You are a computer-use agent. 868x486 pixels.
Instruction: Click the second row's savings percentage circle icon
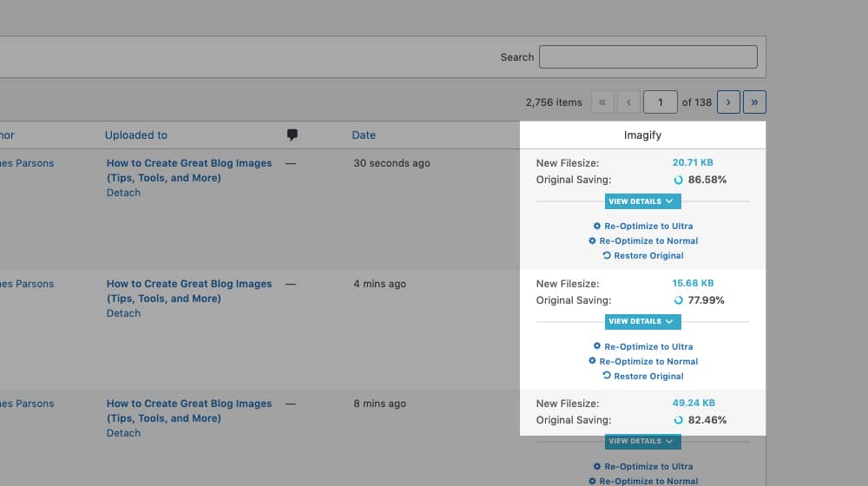[x=679, y=300]
